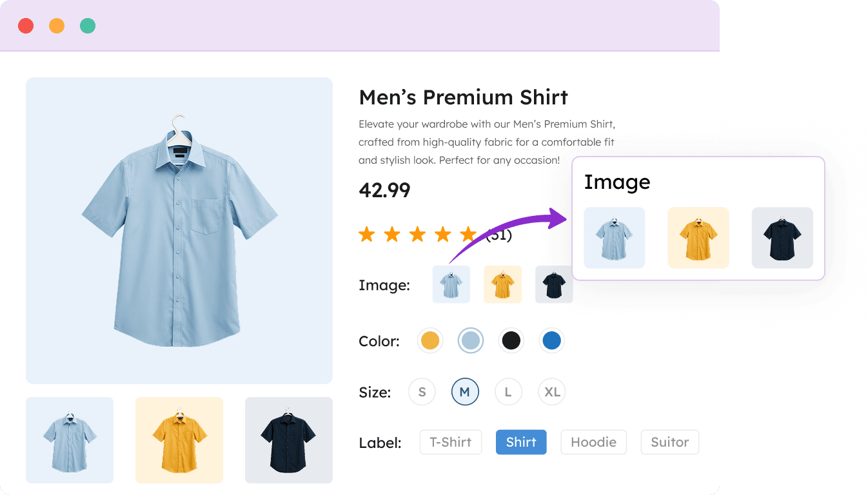
Task: Select the T-Shirt label option
Action: (450, 442)
